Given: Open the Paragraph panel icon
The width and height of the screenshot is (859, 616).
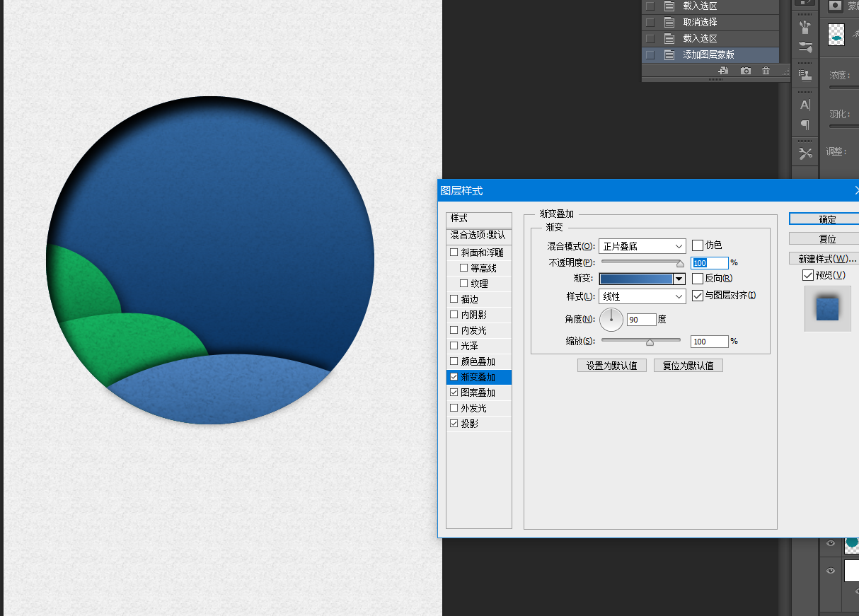Looking at the screenshot, I should [805, 125].
